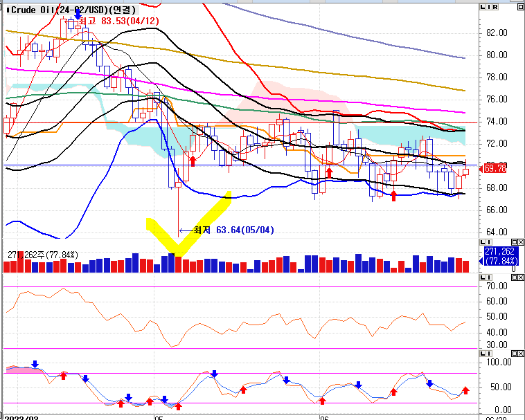Image resolution: width=525 pixels, height=420 pixels.
Task: Click the L button in the volume panel
Action: [x=483, y=241]
